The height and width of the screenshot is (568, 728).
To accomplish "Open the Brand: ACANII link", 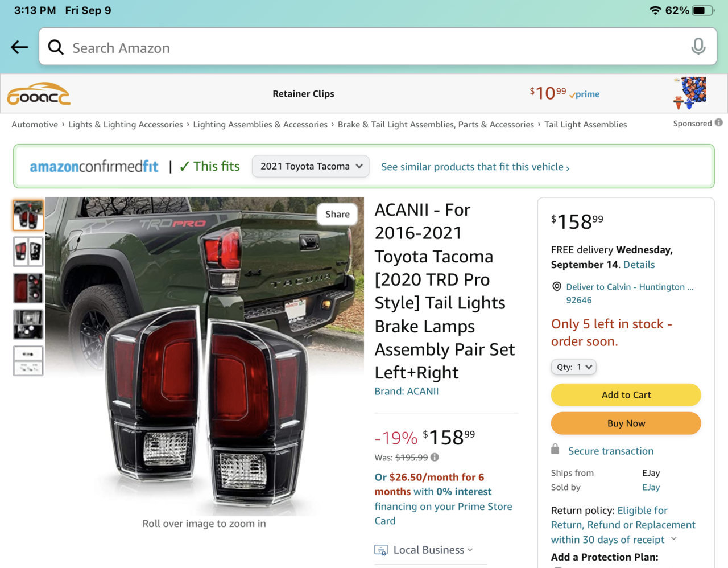I will pyautogui.click(x=406, y=391).
